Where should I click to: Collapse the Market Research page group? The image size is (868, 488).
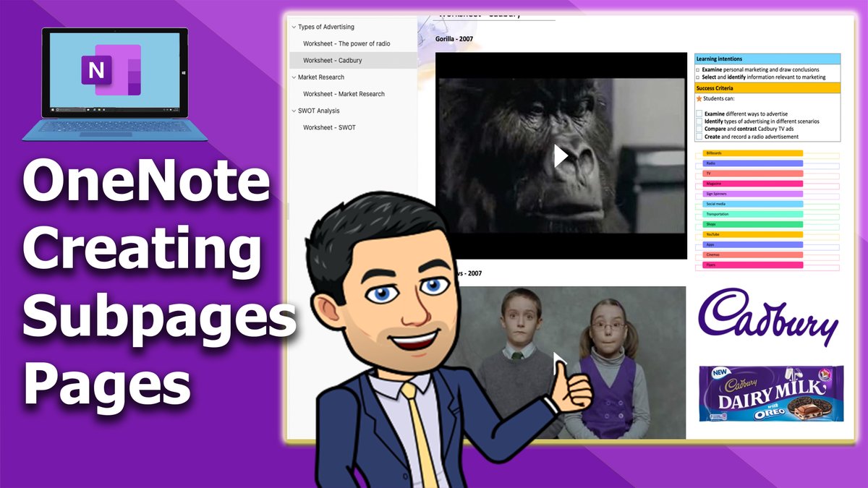293,77
